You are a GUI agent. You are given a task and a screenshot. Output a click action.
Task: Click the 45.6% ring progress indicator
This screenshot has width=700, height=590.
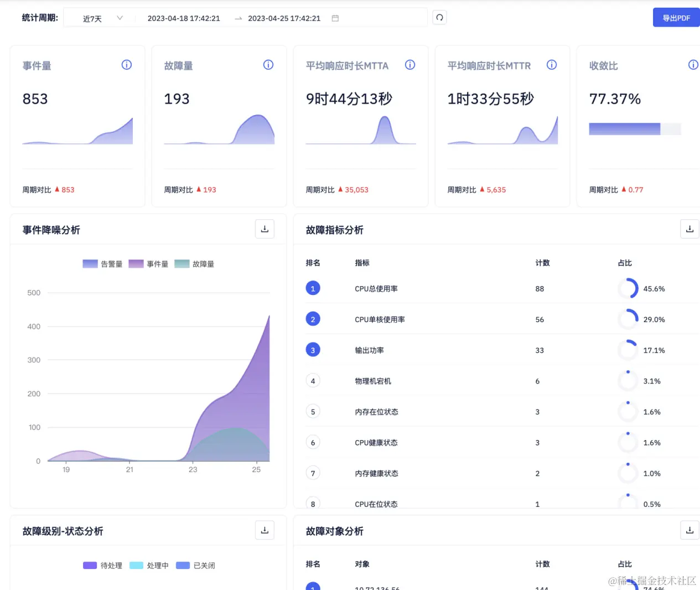[628, 288]
